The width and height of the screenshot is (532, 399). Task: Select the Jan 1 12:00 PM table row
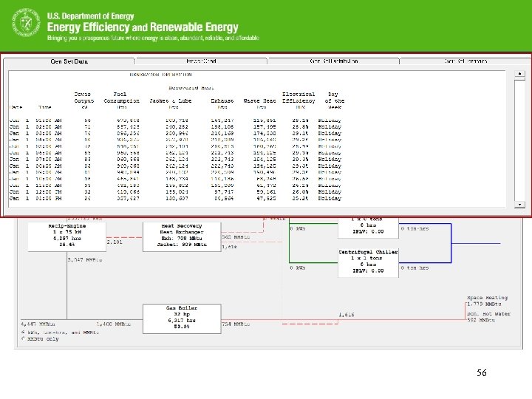pos(175,191)
